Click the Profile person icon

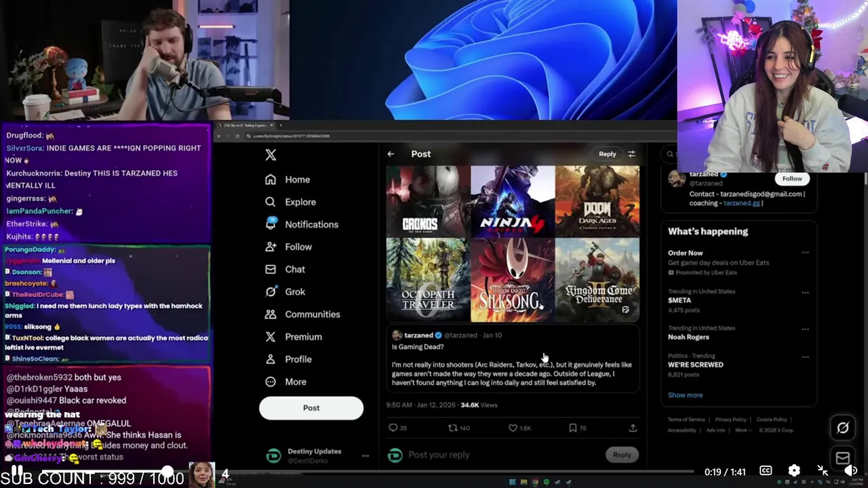click(x=271, y=359)
